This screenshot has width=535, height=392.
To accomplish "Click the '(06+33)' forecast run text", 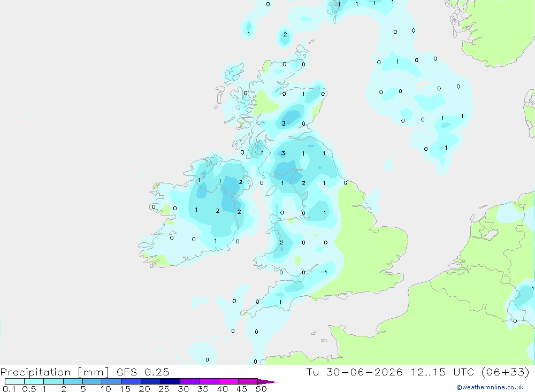I will pyautogui.click(x=506, y=372).
